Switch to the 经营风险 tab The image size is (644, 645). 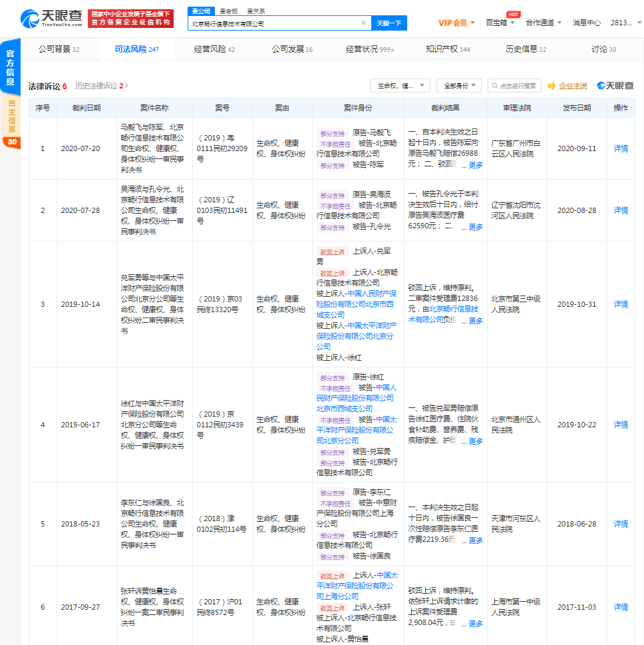pos(214,49)
